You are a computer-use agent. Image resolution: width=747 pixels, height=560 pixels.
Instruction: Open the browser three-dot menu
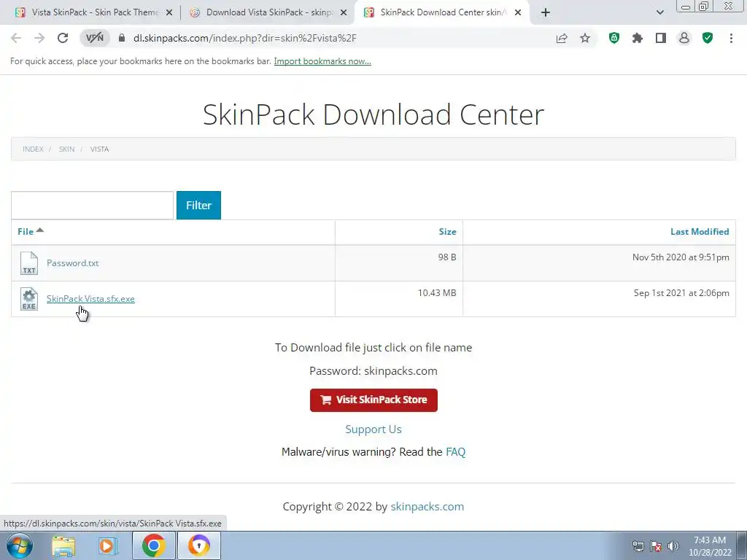pyautogui.click(x=731, y=38)
